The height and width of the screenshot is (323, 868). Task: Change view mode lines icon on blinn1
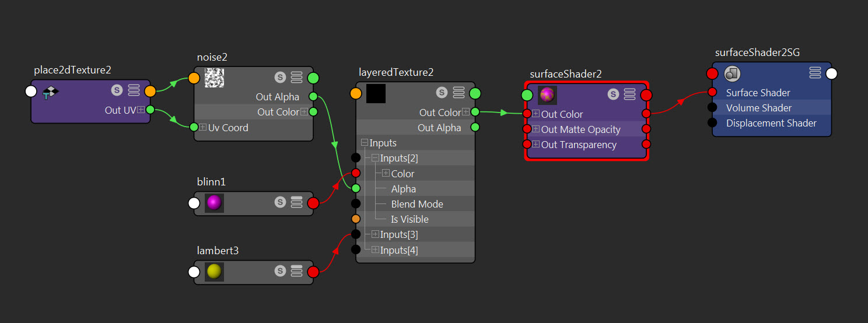pyautogui.click(x=296, y=202)
